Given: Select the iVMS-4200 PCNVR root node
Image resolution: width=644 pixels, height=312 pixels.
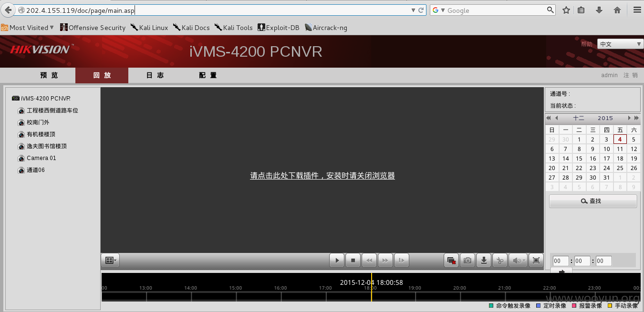Looking at the screenshot, I should pos(45,99).
